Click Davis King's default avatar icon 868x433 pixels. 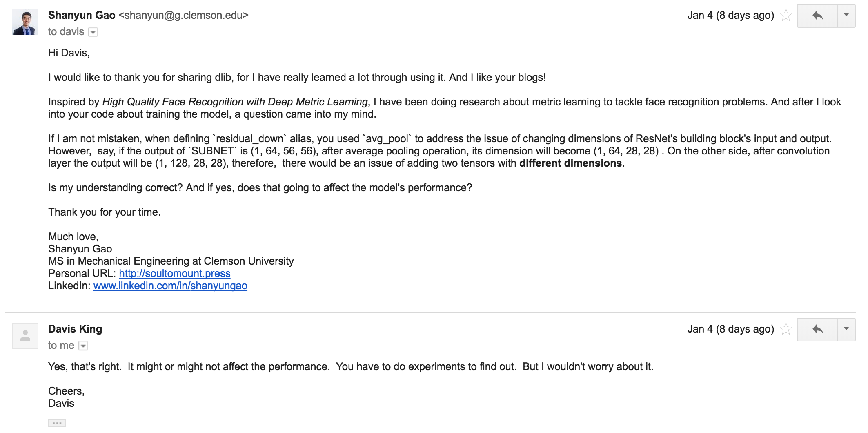[25, 336]
